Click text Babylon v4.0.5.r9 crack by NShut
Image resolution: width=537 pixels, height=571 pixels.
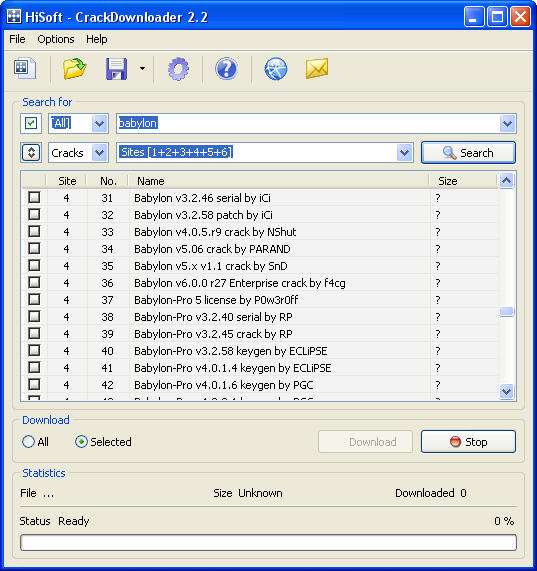215,232
